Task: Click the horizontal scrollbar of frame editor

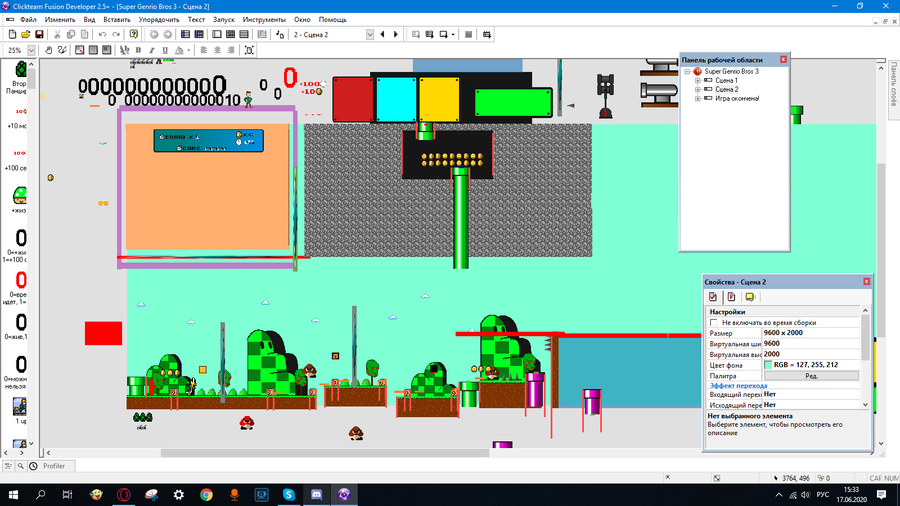Action: 324,453
